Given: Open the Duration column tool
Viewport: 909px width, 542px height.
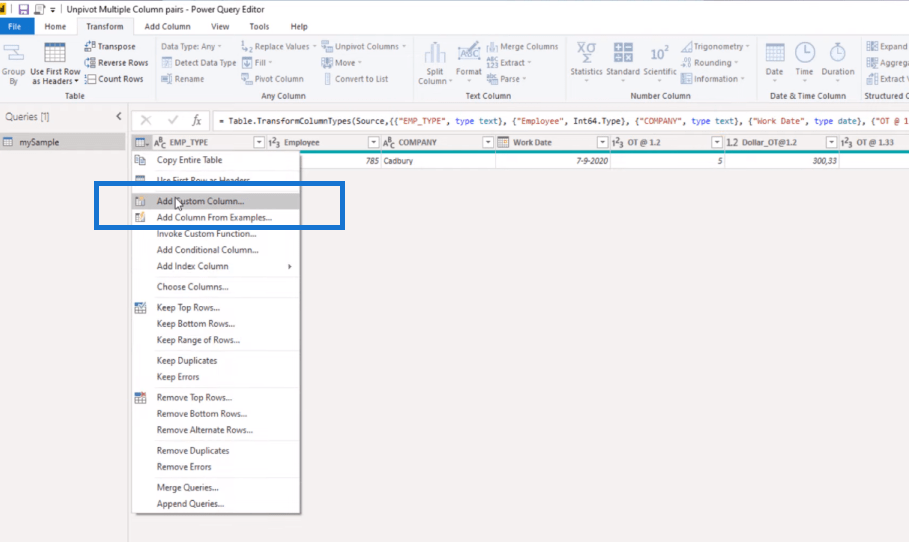Looking at the screenshot, I should click(x=838, y=63).
